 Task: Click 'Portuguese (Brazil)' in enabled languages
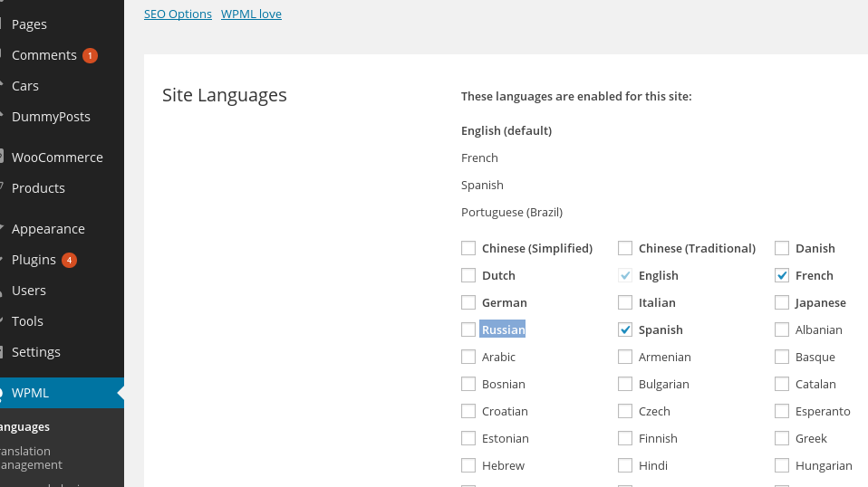[512, 212]
